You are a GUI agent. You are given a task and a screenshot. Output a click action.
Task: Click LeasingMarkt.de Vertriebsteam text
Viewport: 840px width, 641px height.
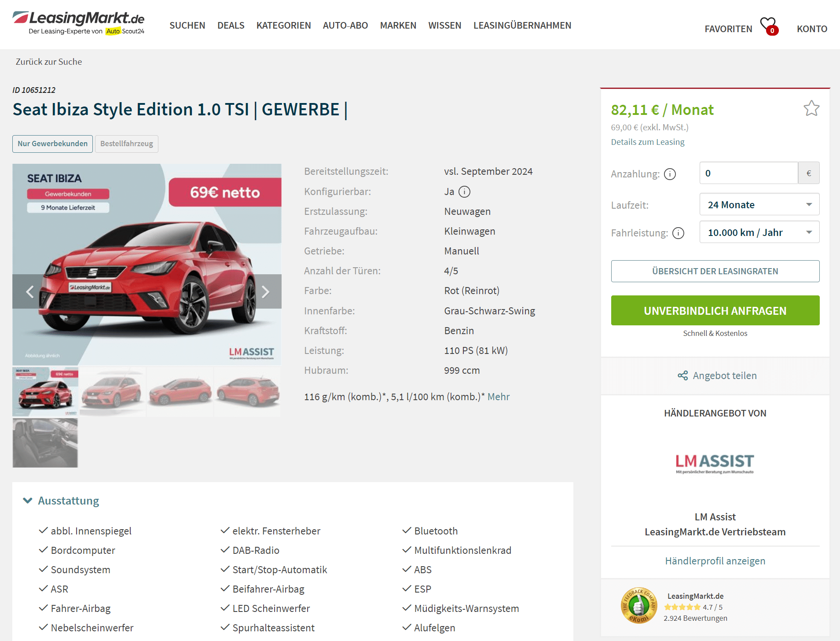click(715, 532)
